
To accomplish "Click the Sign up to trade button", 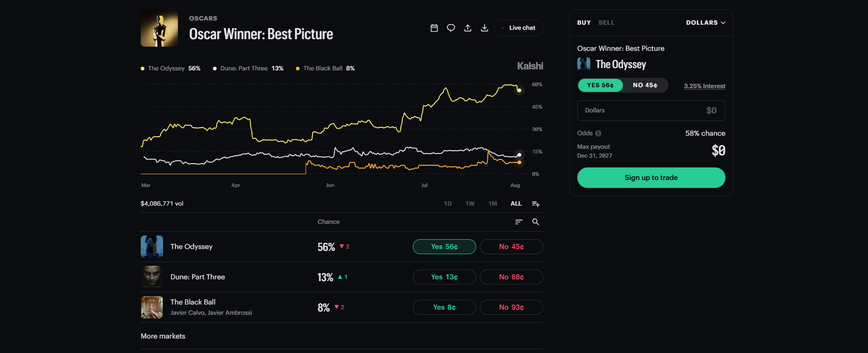I will (651, 178).
